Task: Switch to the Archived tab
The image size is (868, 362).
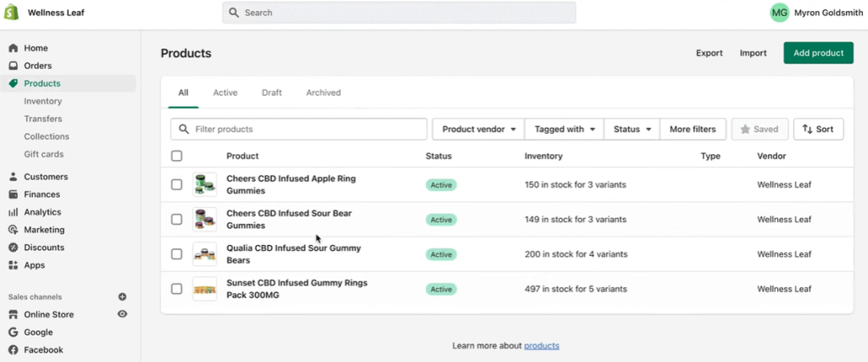Action: pos(323,92)
